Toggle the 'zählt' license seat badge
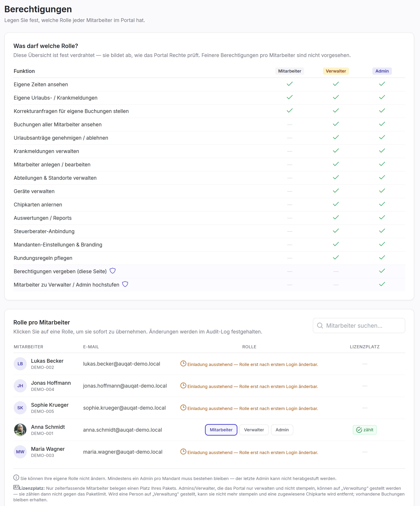This screenshot has width=420, height=506. coord(365,430)
